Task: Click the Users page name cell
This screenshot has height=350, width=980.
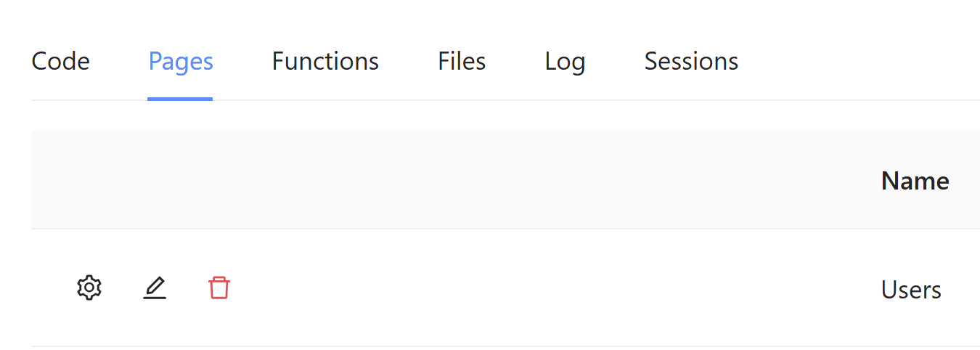Action: pyautogui.click(x=911, y=290)
